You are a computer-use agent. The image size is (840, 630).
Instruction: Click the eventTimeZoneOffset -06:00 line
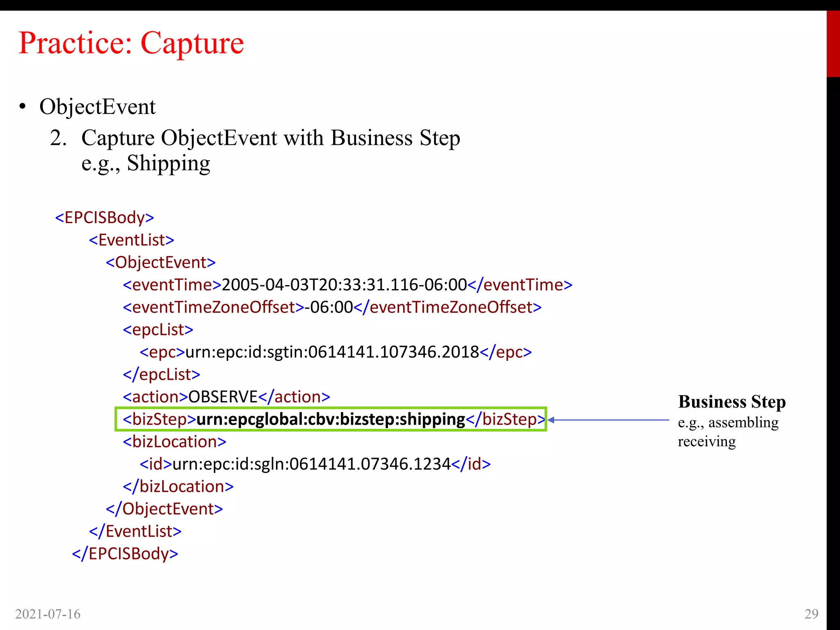click(332, 307)
